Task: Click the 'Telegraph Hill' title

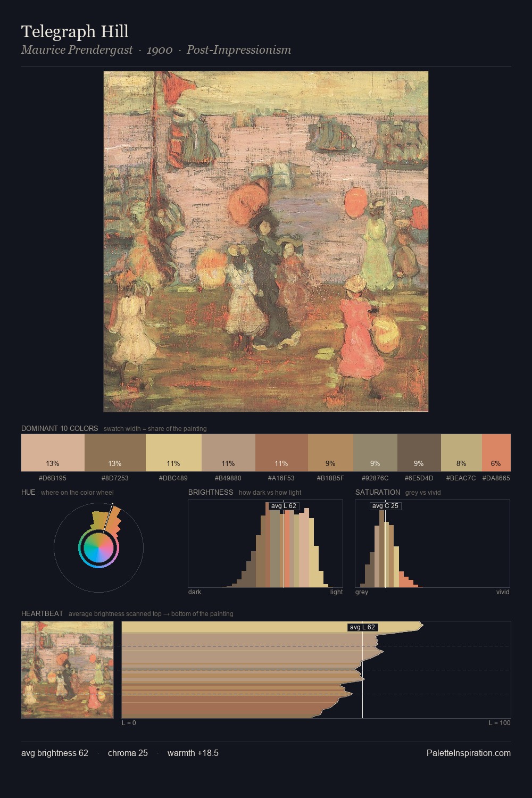Action: (x=75, y=32)
